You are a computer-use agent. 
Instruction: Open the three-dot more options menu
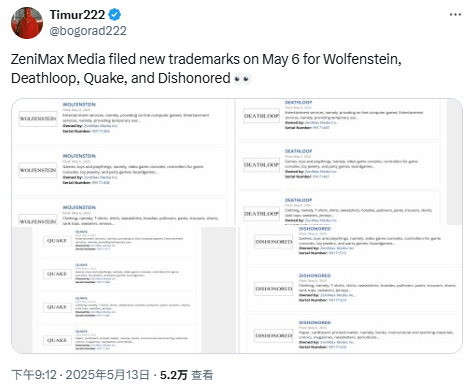455,15
